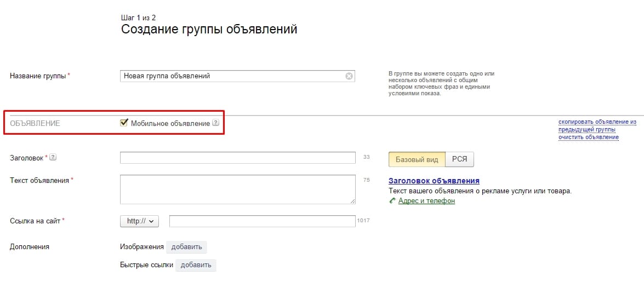
Task: Click the очистить объявление link
Action: click(589, 137)
